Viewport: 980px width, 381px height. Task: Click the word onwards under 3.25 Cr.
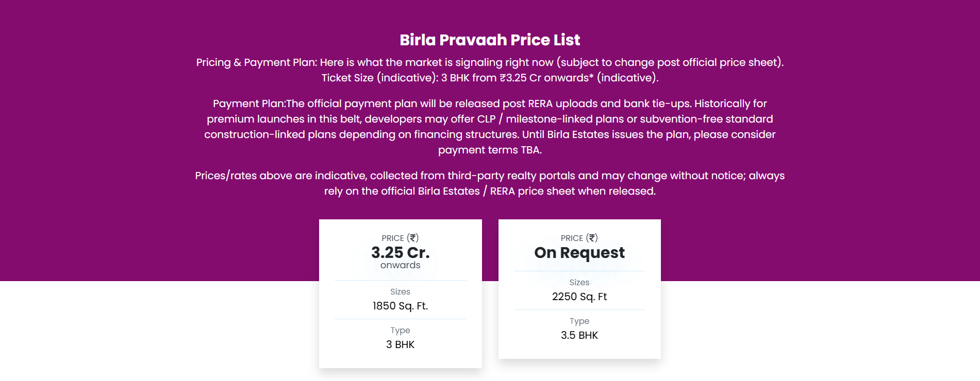tap(400, 265)
